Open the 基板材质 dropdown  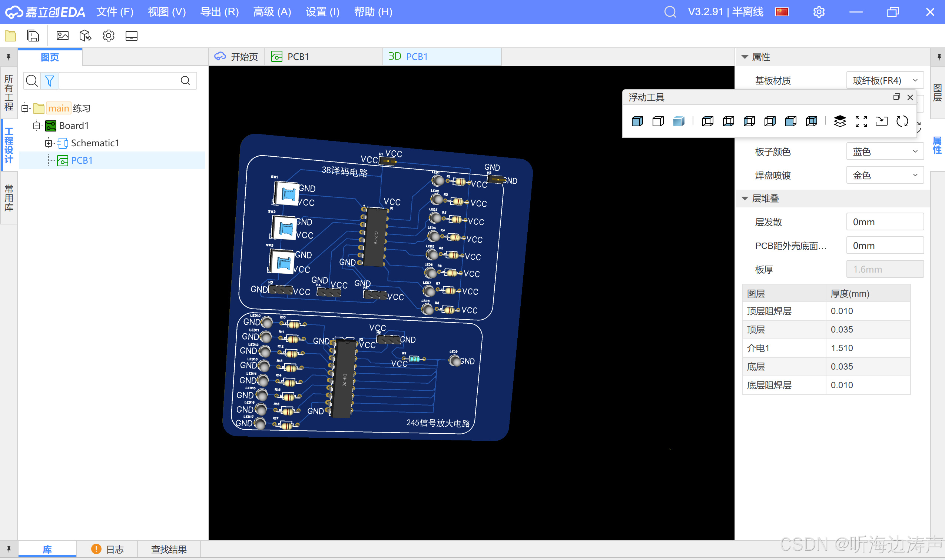pyautogui.click(x=885, y=80)
